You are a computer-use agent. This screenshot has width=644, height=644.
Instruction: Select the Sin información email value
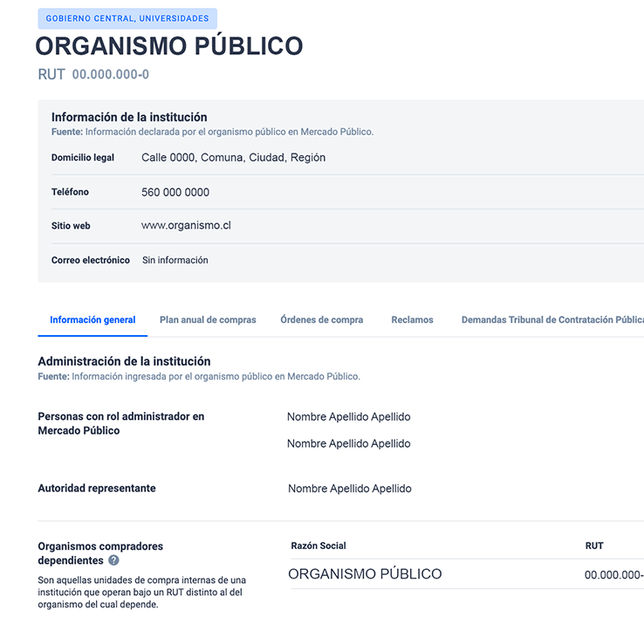175,260
